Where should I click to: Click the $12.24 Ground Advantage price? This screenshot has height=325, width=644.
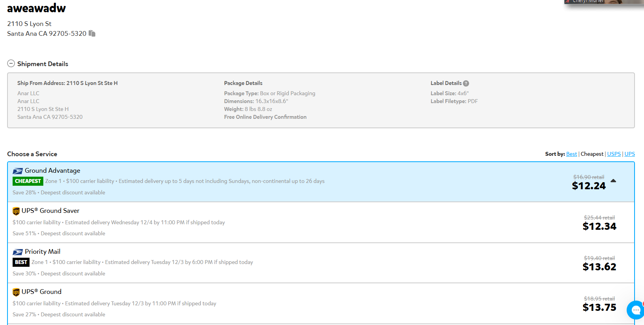(x=588, y=186)
